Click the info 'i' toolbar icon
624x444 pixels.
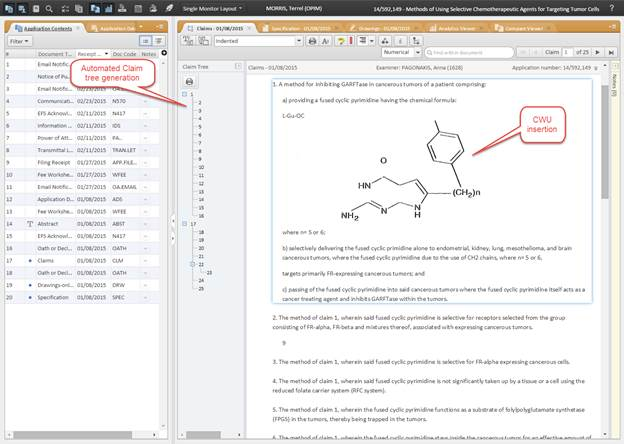pyautogui.click(x=400, y=41)
